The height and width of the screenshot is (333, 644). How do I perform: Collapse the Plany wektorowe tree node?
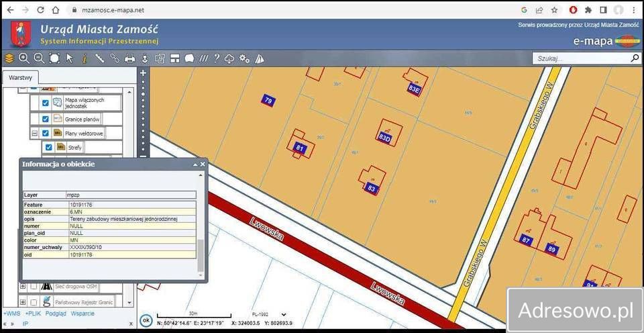coord(35,133)
